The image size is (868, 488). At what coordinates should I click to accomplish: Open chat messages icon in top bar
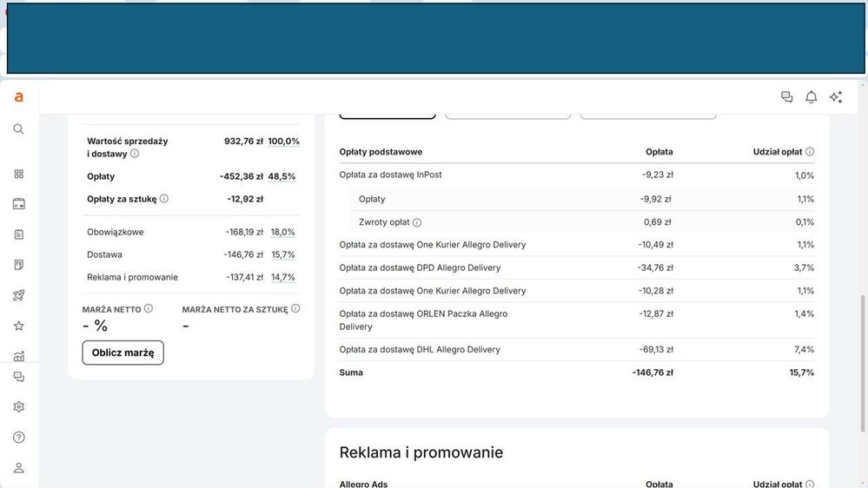(786, 97)
